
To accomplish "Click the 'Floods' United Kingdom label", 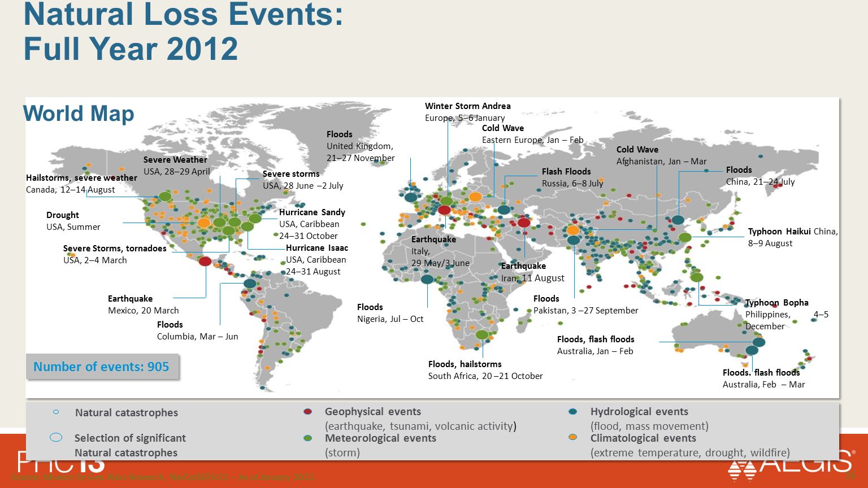I will (x=340, y=134).
